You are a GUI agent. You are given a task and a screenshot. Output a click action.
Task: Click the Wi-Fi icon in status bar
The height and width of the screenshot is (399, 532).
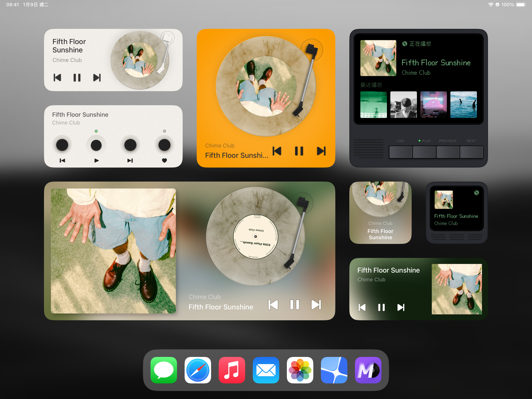[x=491, y=4]
